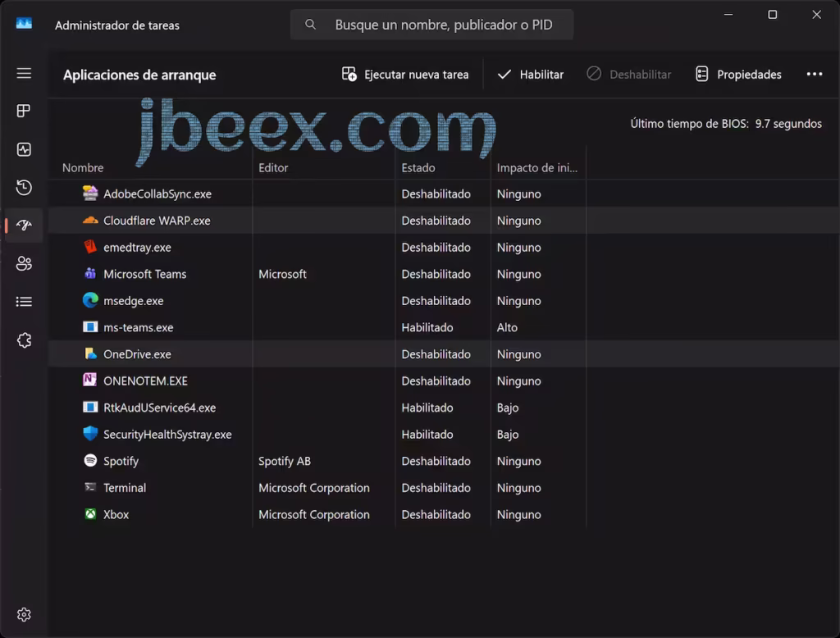This screenshot has height=638, width=840.
Task: Select the OneDrive.exe row name
Action: (137, 354)
